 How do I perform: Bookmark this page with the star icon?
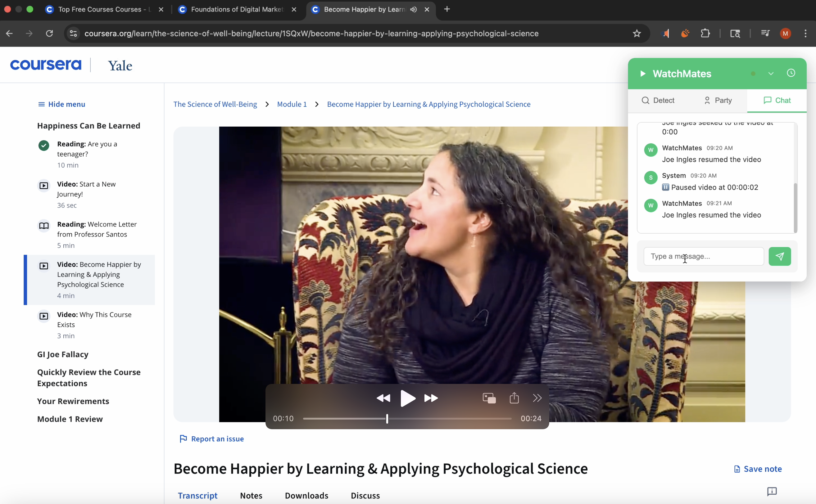point(637,33)
